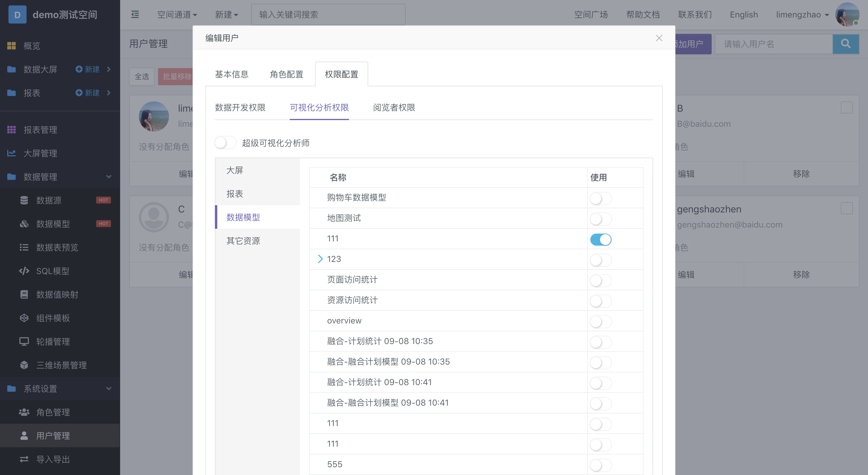
Task: Click the 导入导出 arrows icon
Action: tap(24, 459)
